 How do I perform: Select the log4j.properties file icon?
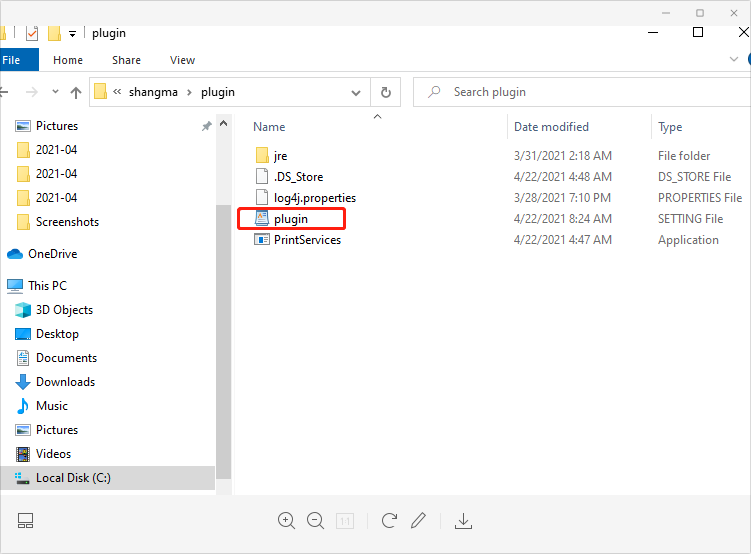262,197
